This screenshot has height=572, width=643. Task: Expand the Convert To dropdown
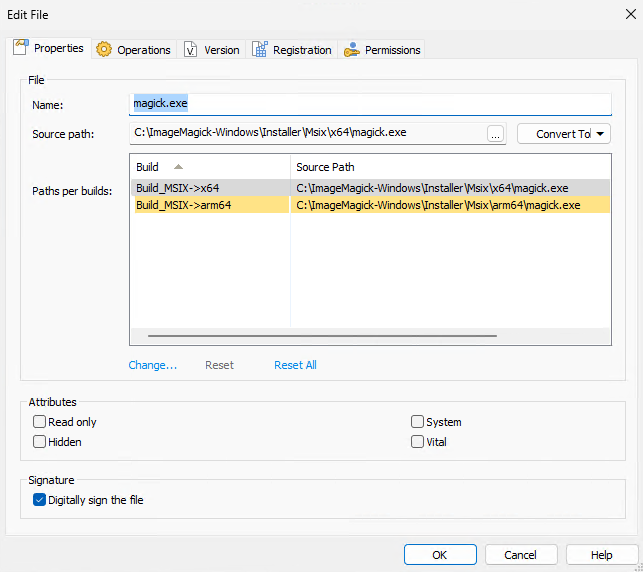click(x=563, y=134)
